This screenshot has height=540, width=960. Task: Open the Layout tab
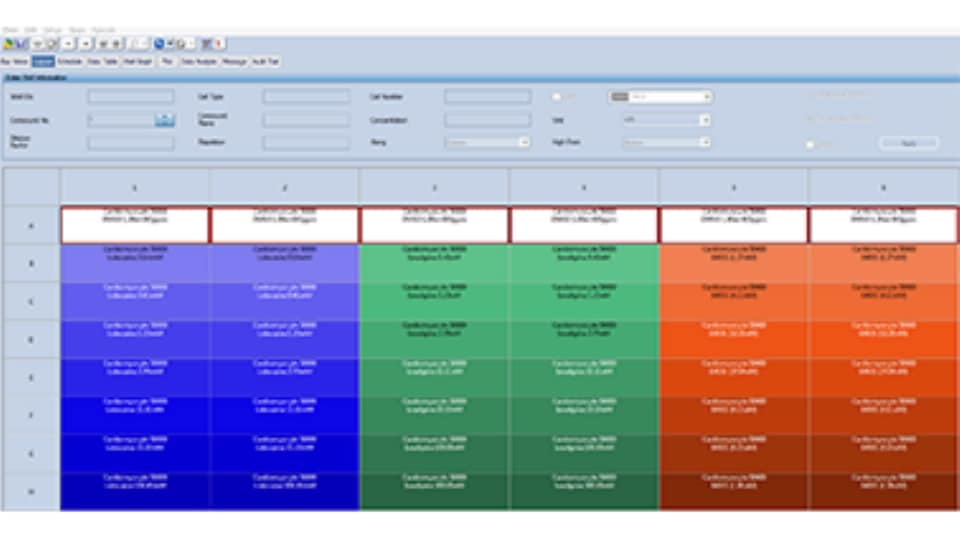[x=43, y=62]
